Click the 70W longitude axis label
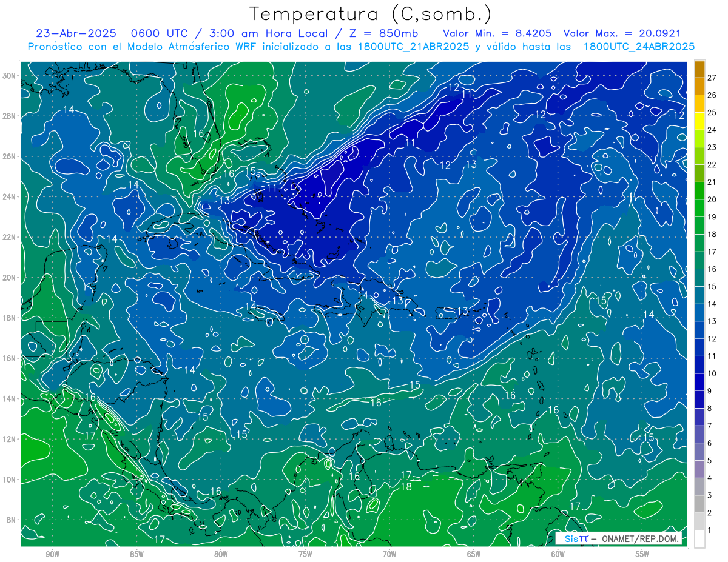 click(x=389, y=554)
